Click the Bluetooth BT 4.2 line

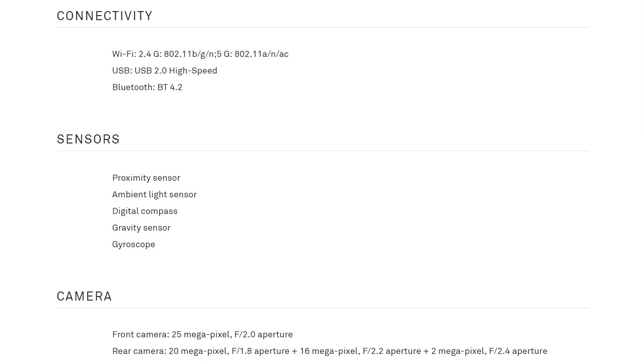147,87
